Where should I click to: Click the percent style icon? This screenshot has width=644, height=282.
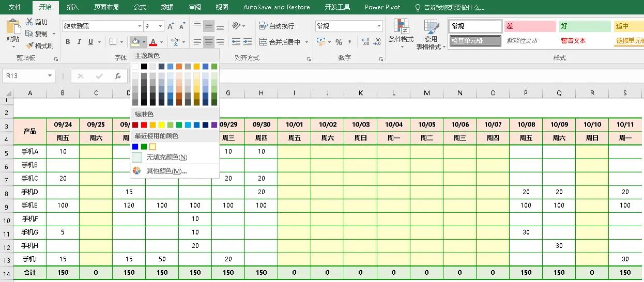pyautogui.click(x=339, y=42)
